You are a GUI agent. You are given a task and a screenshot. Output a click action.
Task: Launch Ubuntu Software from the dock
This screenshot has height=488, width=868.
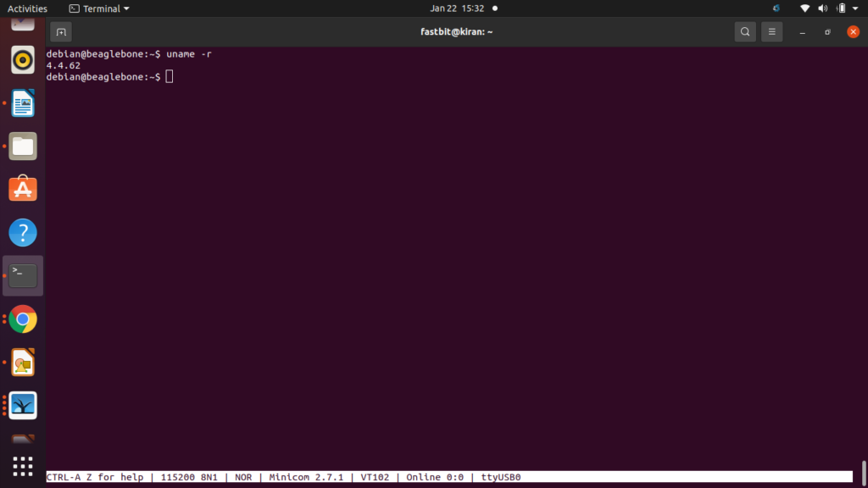coord(22,189)
